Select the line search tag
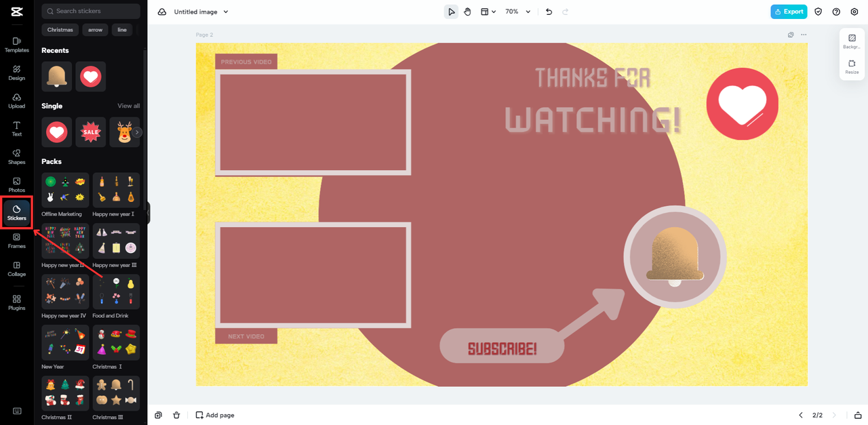Screen dimensions: 868x425 [122, 30]
